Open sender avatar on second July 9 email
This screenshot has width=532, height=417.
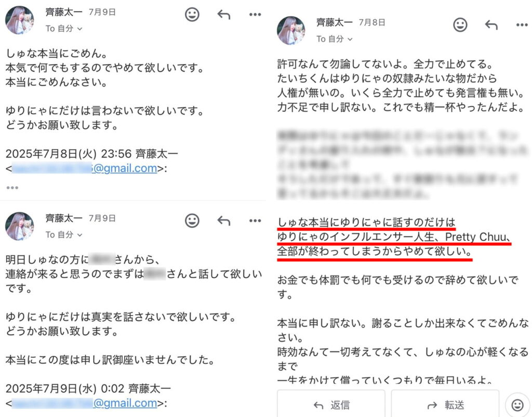(20, 227)
